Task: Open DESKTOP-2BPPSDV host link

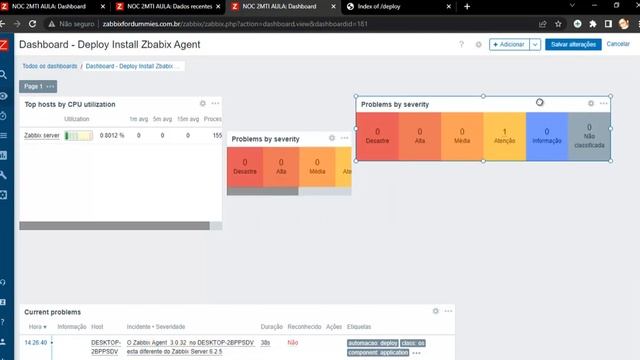Action: pyautogui.click(x=105, y=347)
